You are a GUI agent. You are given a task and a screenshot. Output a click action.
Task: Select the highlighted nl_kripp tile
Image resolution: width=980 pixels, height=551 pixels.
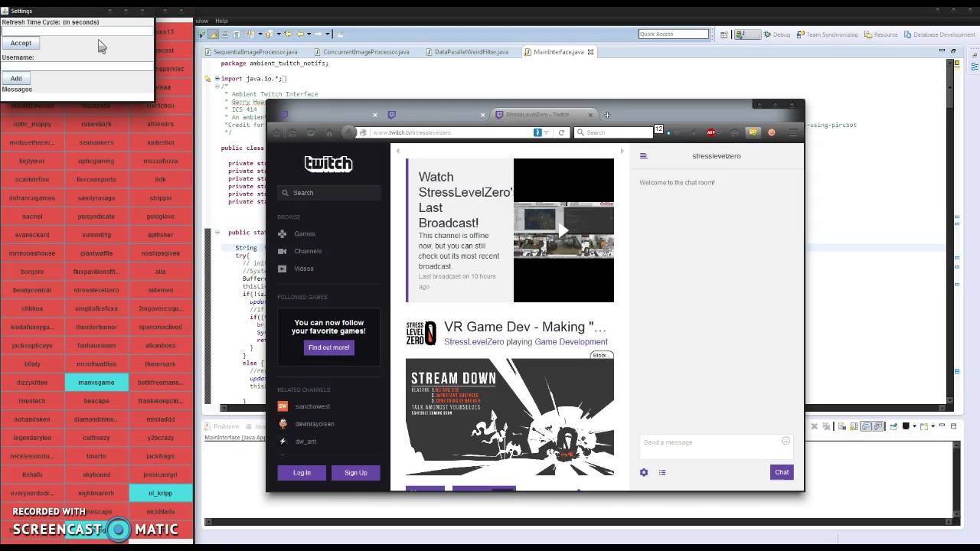click(x=161, y=493)
